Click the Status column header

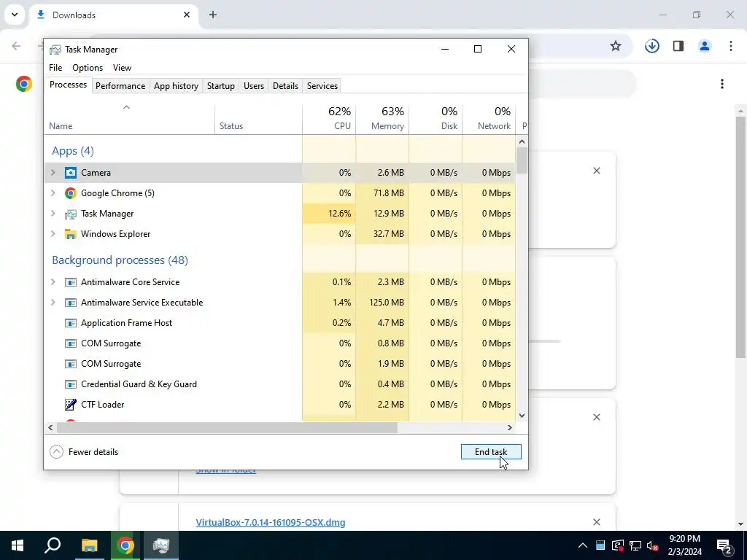pyautogui.click(x=258, y=118)
